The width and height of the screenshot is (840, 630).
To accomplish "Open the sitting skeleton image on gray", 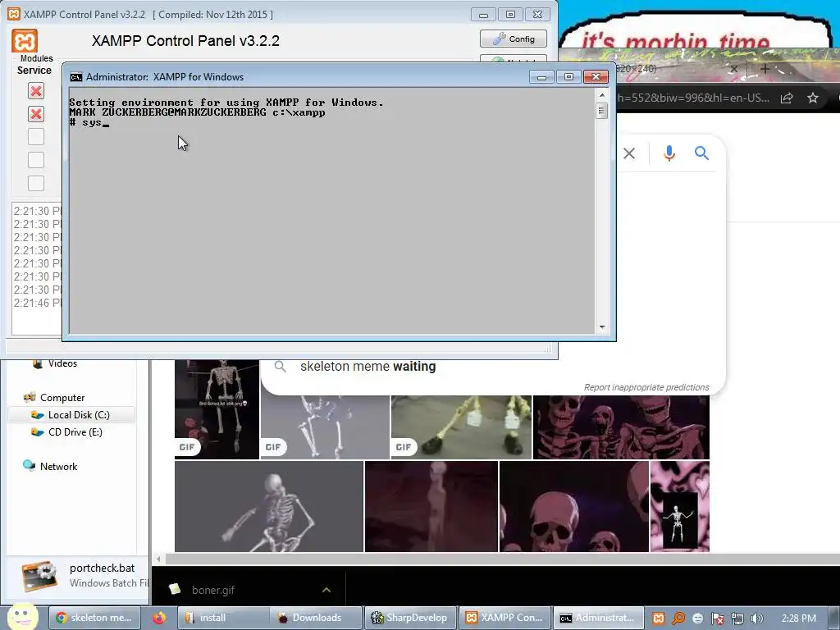I will click(x=269, y=506).
